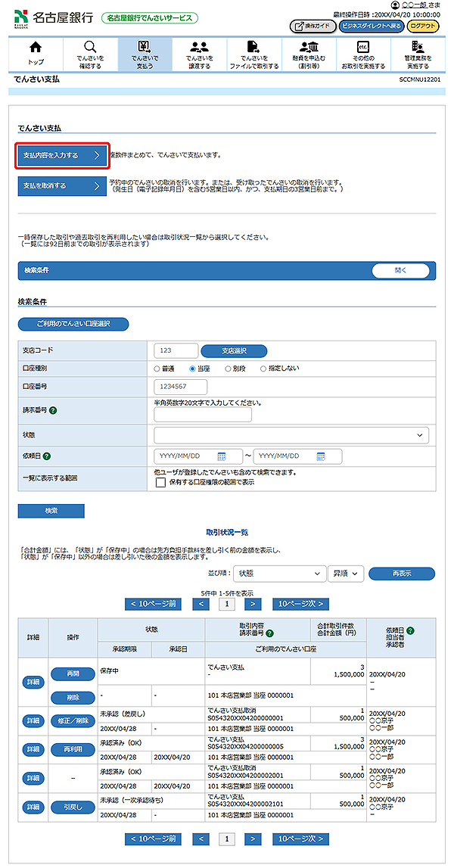Expand search conditions with 開く button
This screenshot has width=454, height=868.
[x=400, y=270]
